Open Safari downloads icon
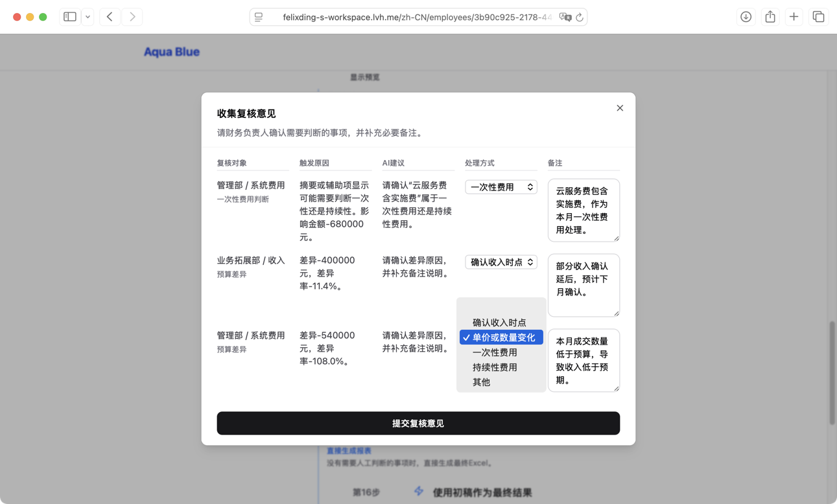The width and height of the screenshot is (837, 504). tap(746, 17)
